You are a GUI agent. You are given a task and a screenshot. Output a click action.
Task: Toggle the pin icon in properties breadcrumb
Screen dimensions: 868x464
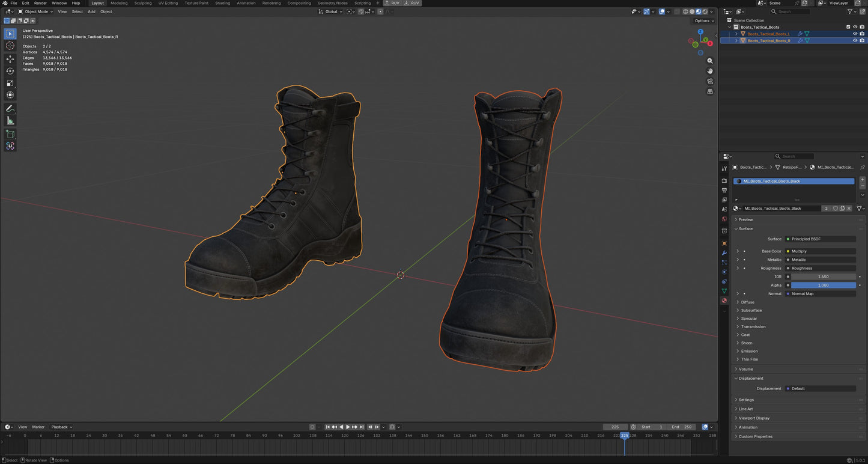tap(863, 167)
